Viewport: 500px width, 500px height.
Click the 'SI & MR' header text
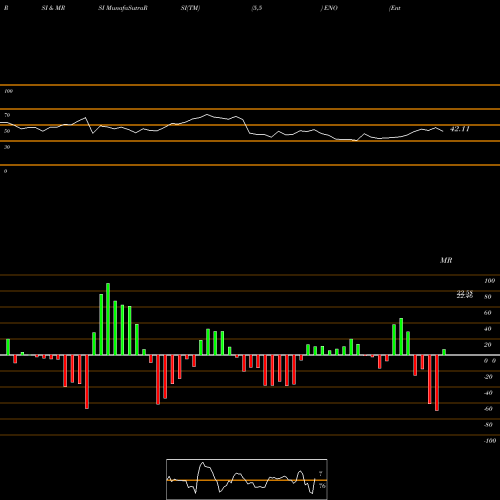(53, 8)
